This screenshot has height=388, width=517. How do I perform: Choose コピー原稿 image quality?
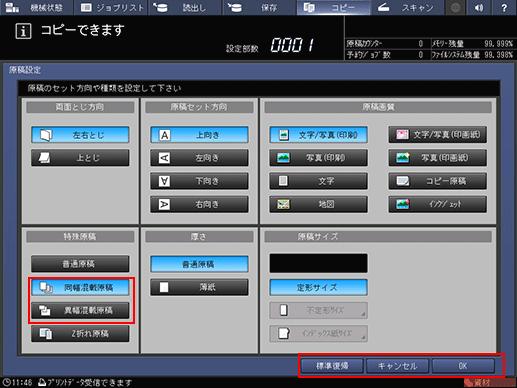[x=438, y=181]
